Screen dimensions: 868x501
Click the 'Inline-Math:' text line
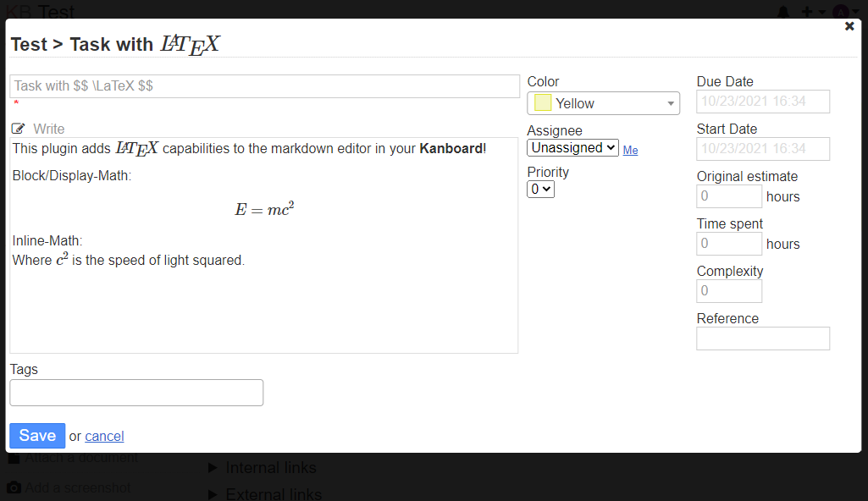click(x=47, y=240)
